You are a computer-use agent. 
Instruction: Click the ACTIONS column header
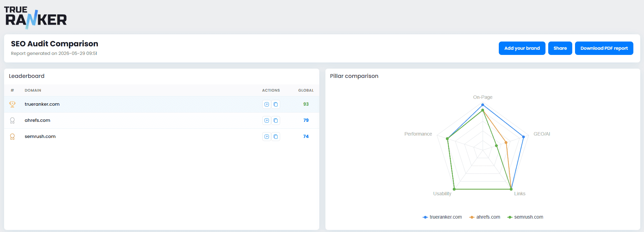tap(271, 91)
